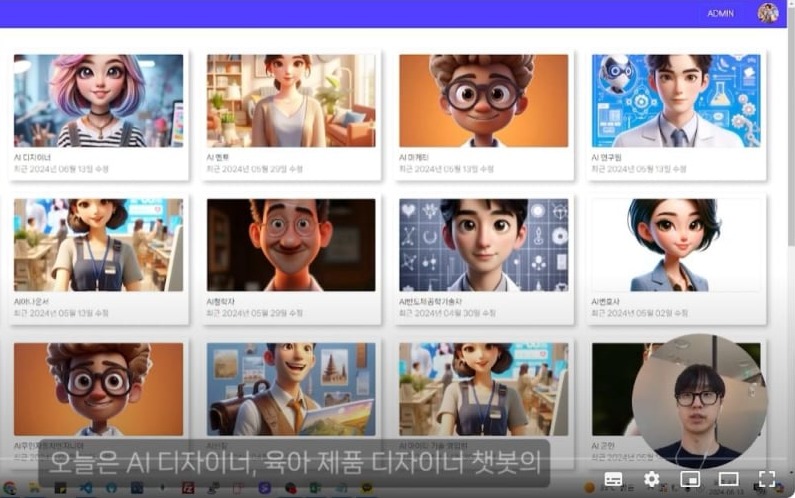This screenshot has width=795, height=498.
Task: Click the AI변호사 title text
Action: [608, 301]
